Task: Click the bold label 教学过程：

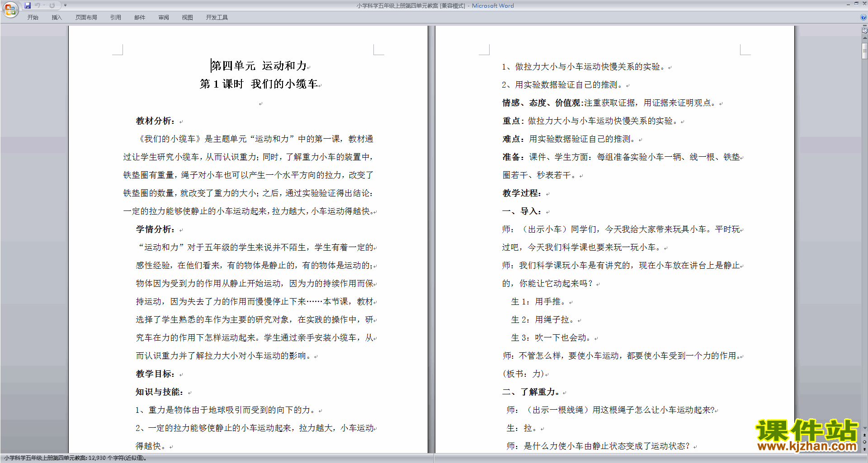Action: click(522, 193)
